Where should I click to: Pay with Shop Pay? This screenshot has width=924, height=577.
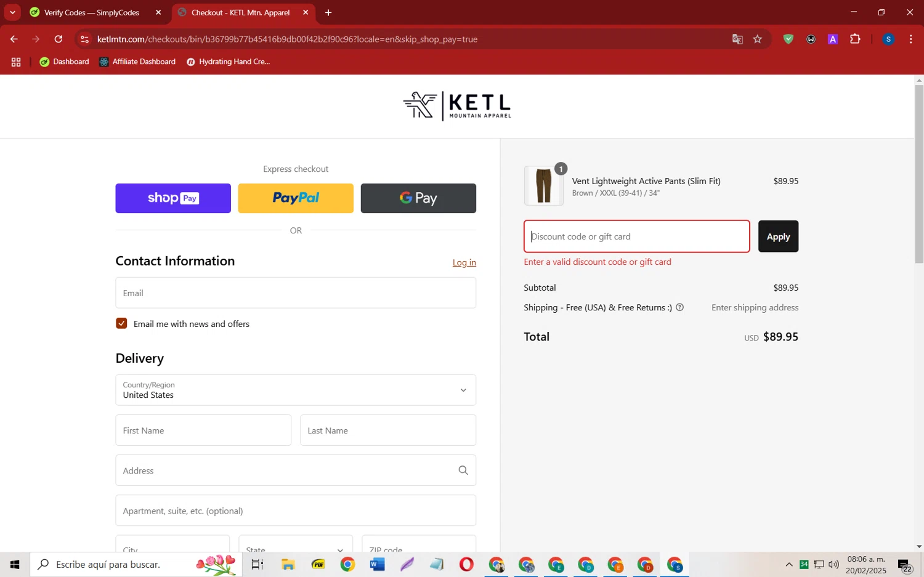(173, 198)
